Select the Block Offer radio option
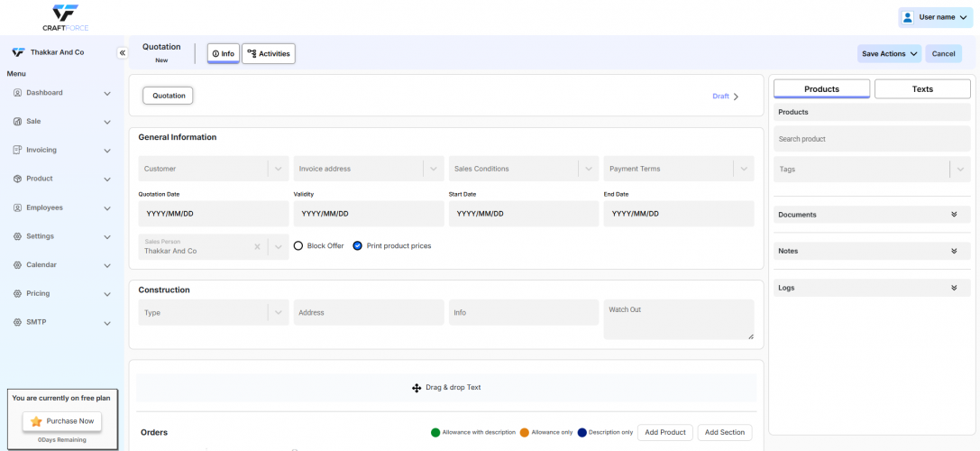Viewport: 980px width, 451px height. pos(298,245)
